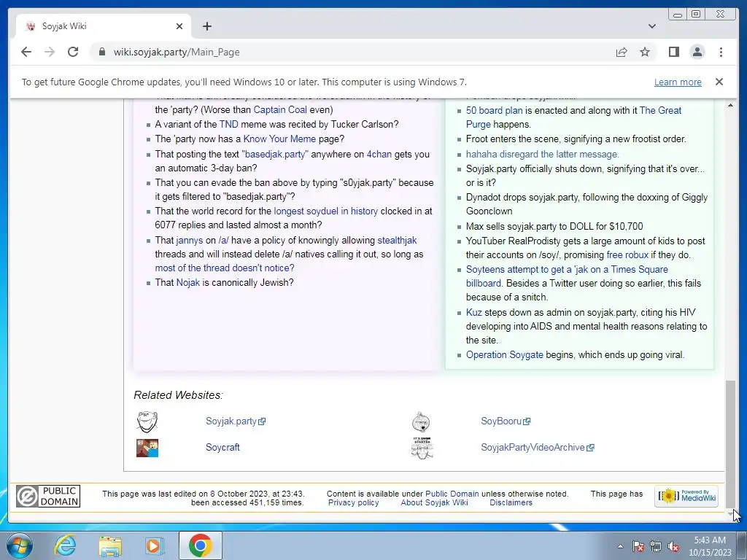Open the Windows Start menu
747x560 pixels.
click(x=19, y=545)
